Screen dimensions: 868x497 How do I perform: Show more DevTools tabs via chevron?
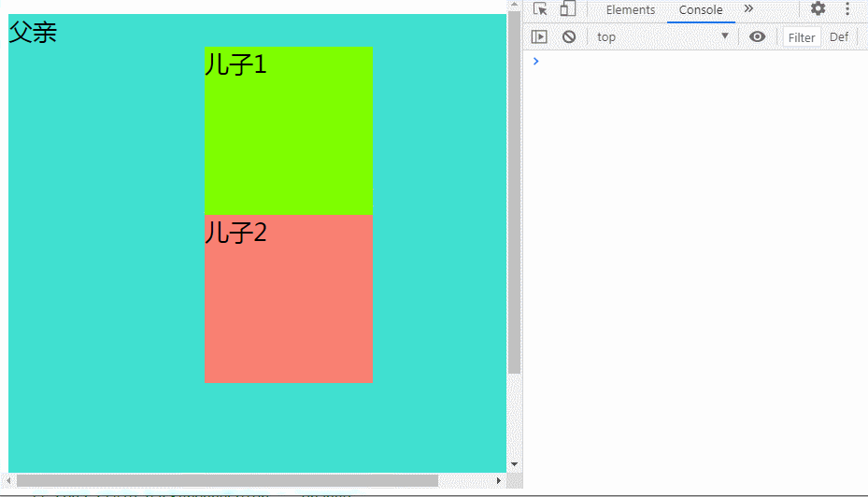click(748, 9)
